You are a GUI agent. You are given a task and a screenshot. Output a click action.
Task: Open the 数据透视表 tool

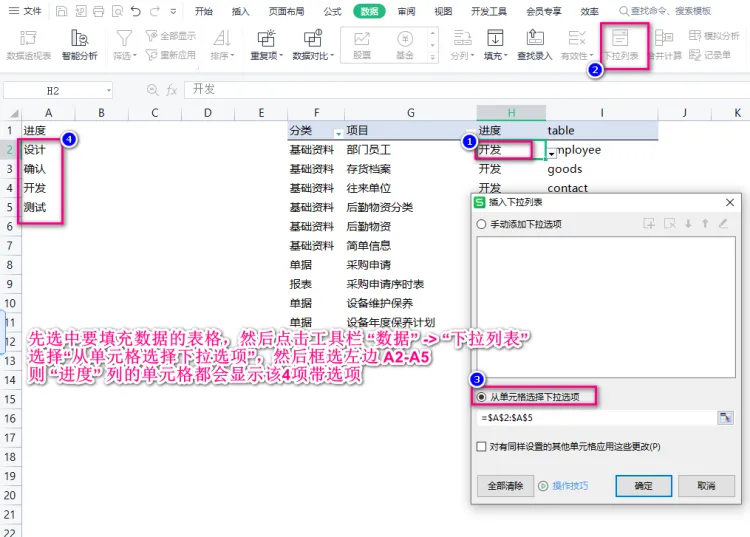point(29,45)
